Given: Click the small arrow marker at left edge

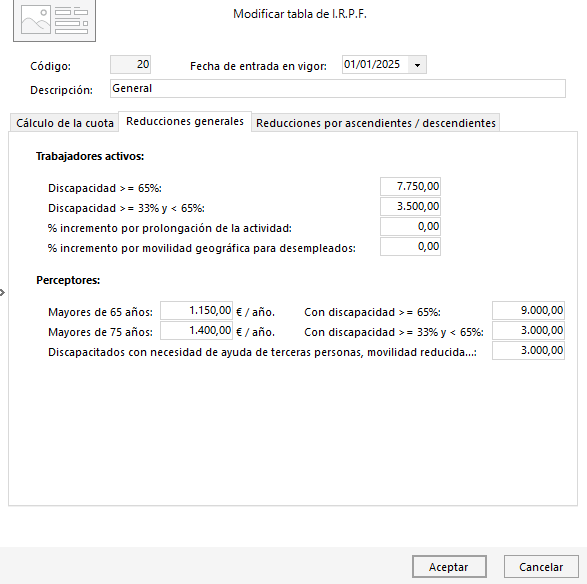Looking at the screenshot, I should pyautogui.click(x=2, y=292).
